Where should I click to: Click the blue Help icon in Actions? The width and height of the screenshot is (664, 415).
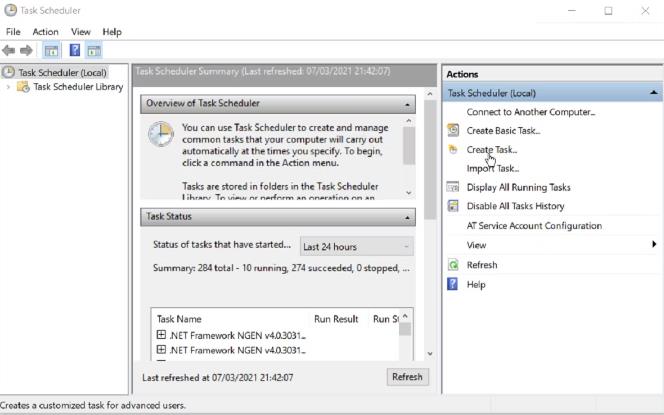pos(453,284)
